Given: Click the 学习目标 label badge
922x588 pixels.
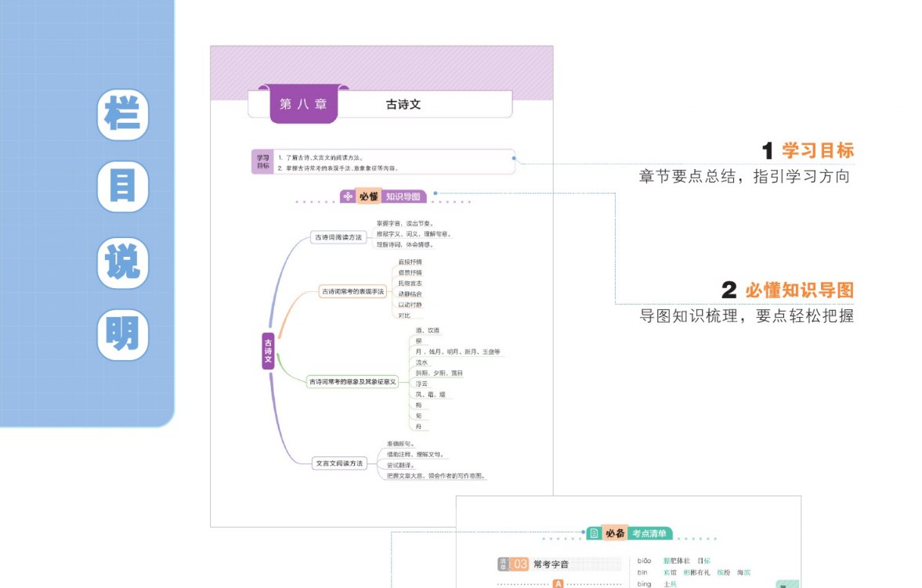Looking at the screenshot, I should click(264, 161).
